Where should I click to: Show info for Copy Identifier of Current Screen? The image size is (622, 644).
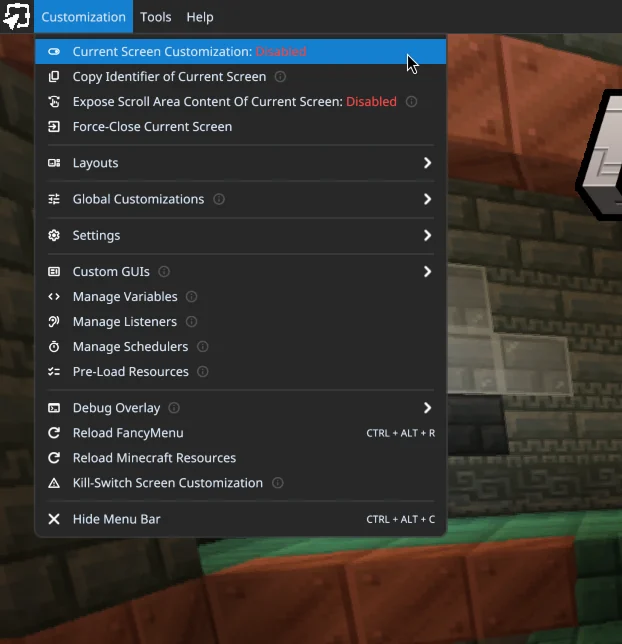pyautogui.click(x=280, y=76)
